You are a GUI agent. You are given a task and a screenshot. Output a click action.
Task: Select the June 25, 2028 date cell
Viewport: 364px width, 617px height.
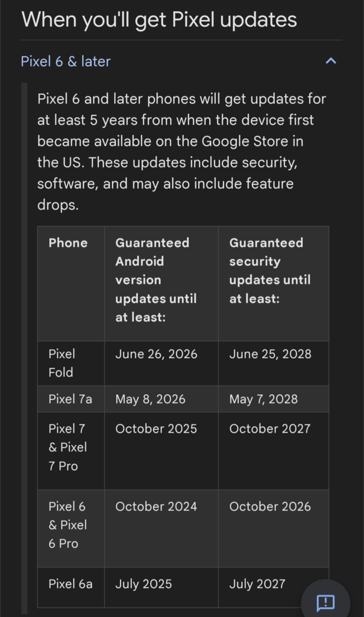[270, 354]
